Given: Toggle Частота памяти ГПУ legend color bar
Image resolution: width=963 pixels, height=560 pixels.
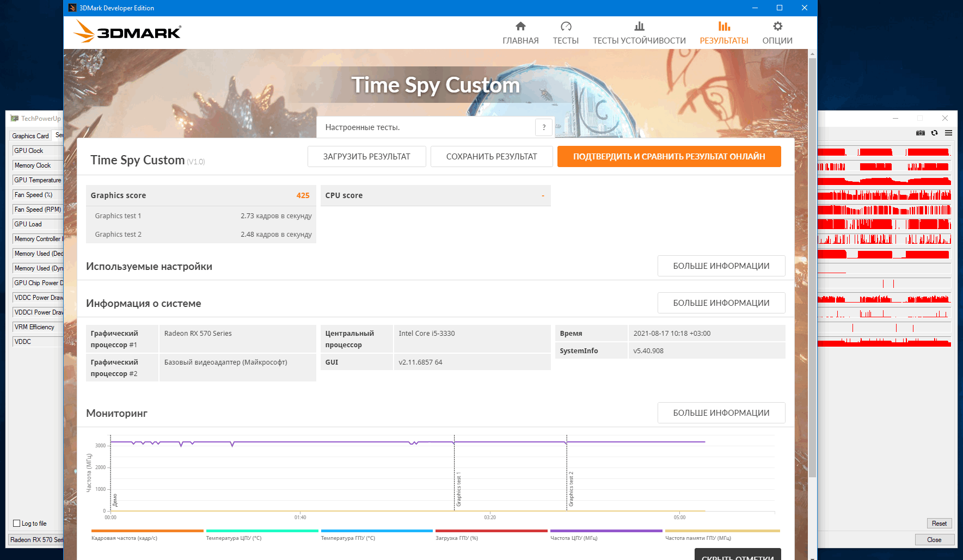Looking at the screenshot, I should [722, 531].
